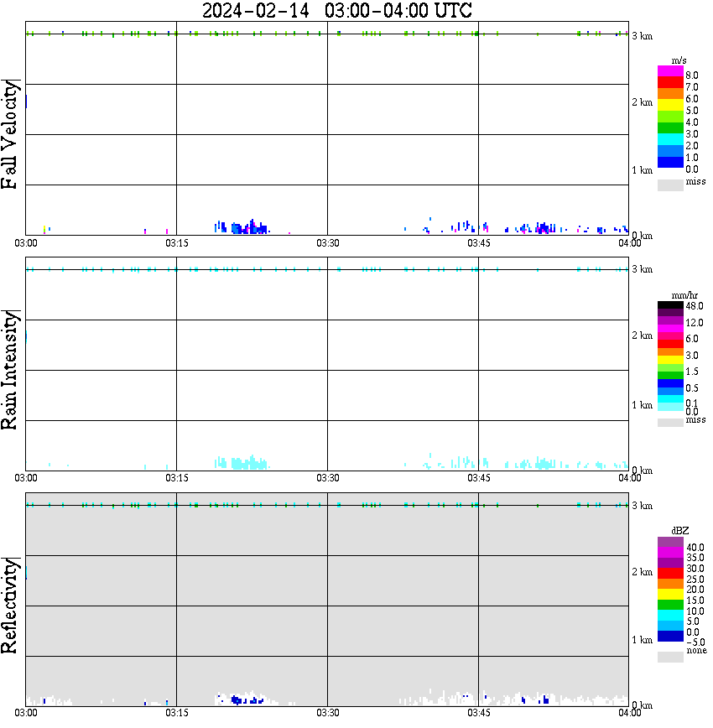
Task: Click "03:00" tick under the Reflectivity panel
Action: 25,713
